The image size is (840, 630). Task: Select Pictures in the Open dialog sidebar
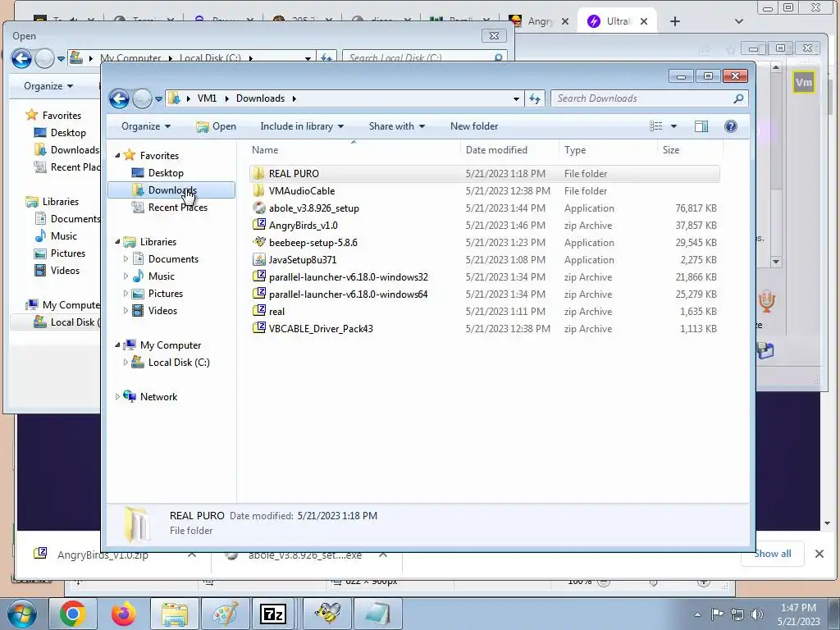(x=67, y=253)
